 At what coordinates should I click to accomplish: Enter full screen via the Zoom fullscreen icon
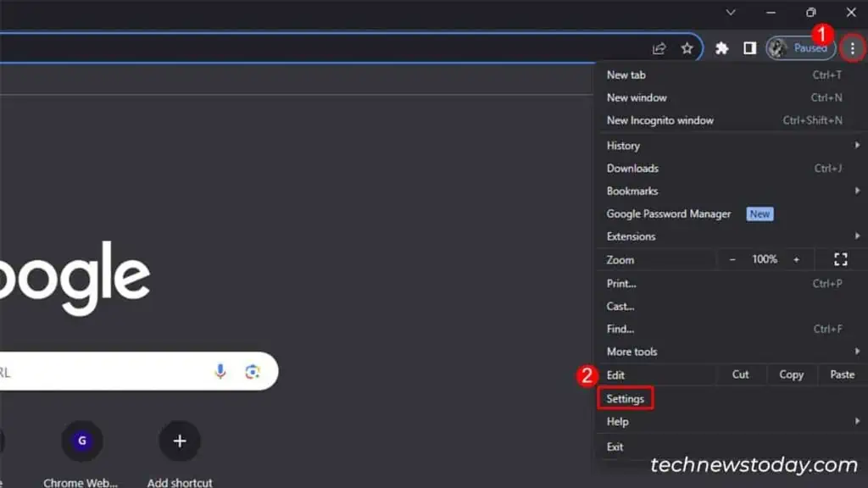pos(840,259)
